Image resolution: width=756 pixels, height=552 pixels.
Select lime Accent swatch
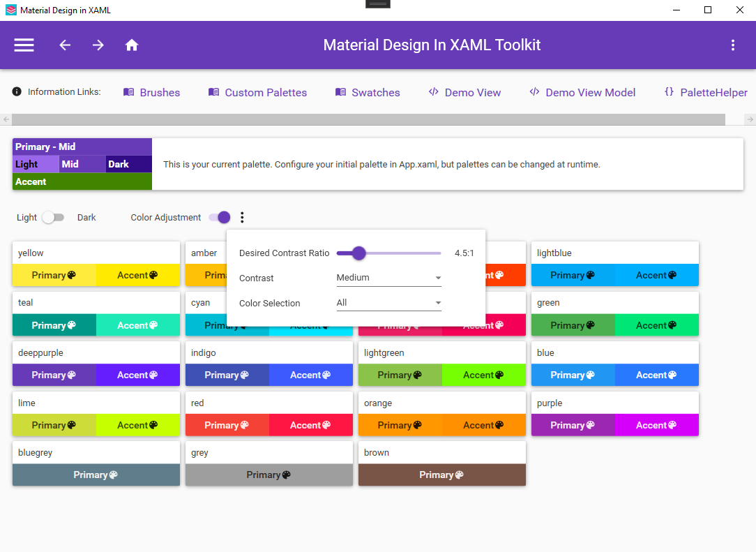click(138, 425)
